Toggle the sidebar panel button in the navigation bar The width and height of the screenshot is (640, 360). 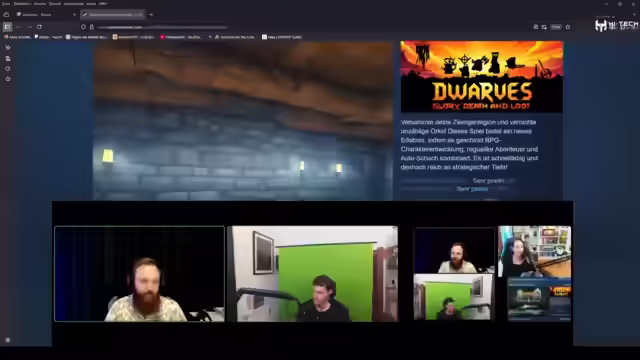coord(7,27)
